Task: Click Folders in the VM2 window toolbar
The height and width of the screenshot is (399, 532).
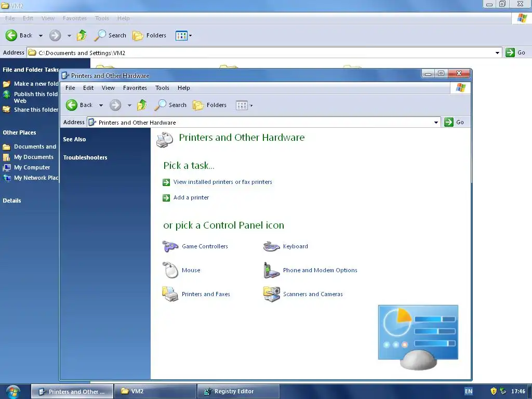Action: pyautogui.click(x=149, y=35)
